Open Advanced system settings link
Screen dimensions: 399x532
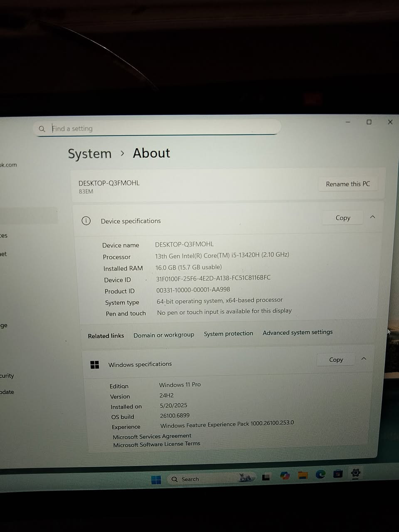(x=298, y=332)
